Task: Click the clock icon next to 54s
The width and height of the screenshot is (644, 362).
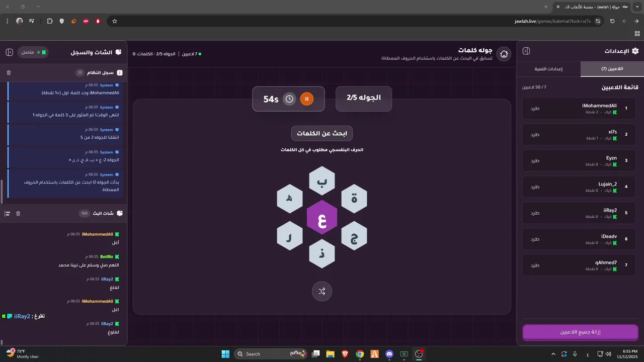Action: [289, 99]
